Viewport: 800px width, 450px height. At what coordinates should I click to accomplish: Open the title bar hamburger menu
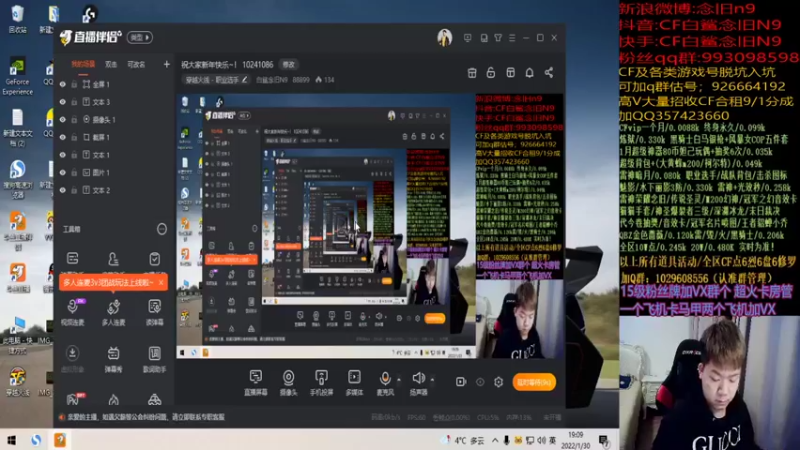512,38
